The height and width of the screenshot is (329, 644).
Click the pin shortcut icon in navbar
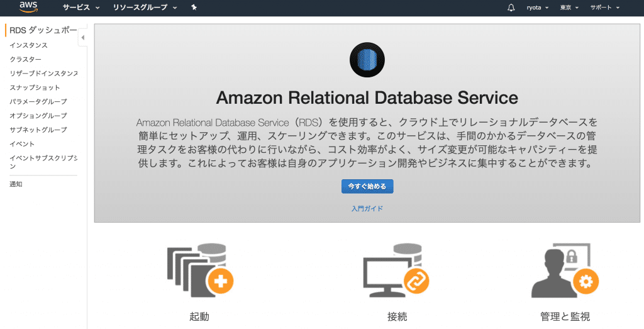(x=194, y=8)
